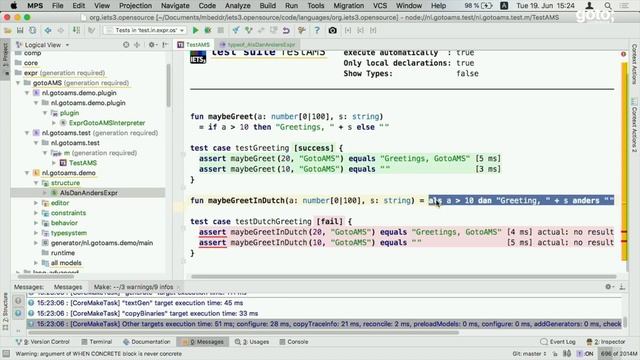This screenshot has width=640, height=360.
Task: Open the Event Log
Action: [x=558, y=342]
